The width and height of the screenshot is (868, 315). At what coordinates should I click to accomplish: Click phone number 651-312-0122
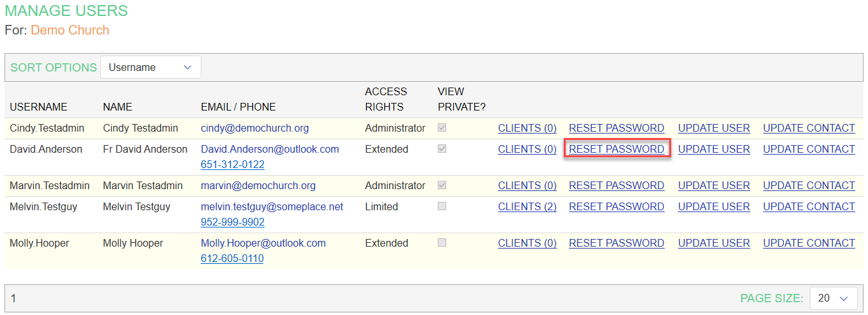pos(232,164)
